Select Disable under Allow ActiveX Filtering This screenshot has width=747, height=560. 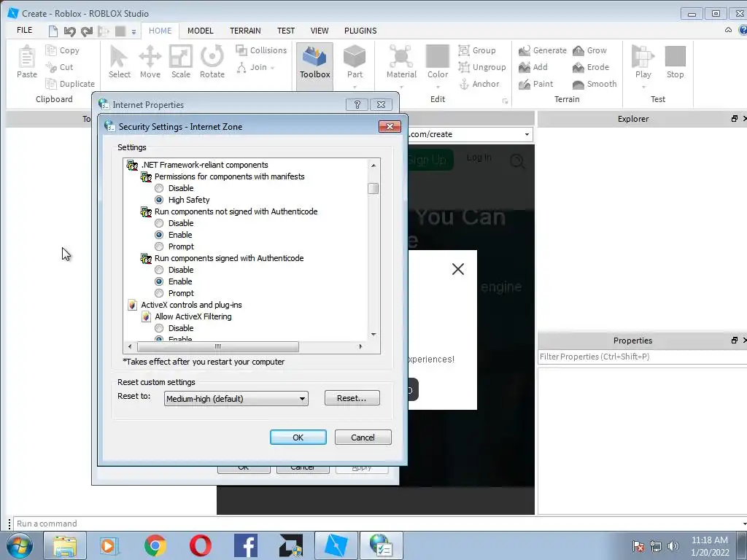159,328
